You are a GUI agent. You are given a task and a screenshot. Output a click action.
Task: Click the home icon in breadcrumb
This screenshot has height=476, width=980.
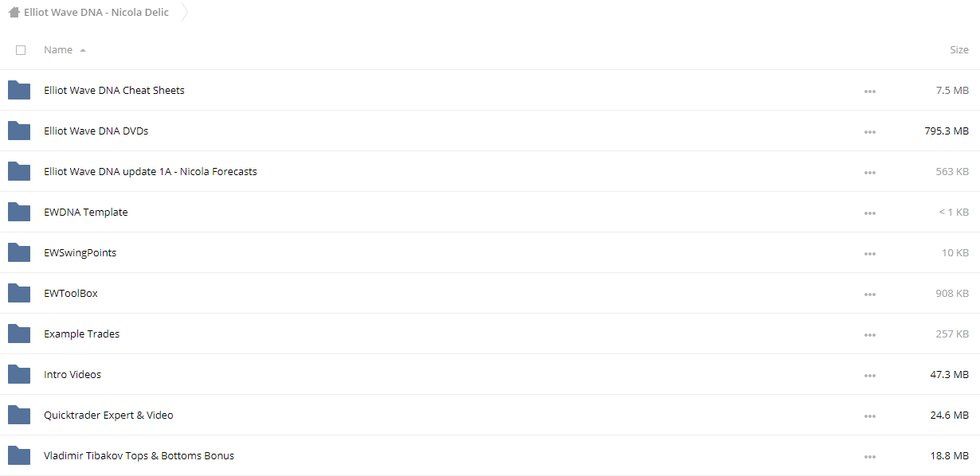14,13
